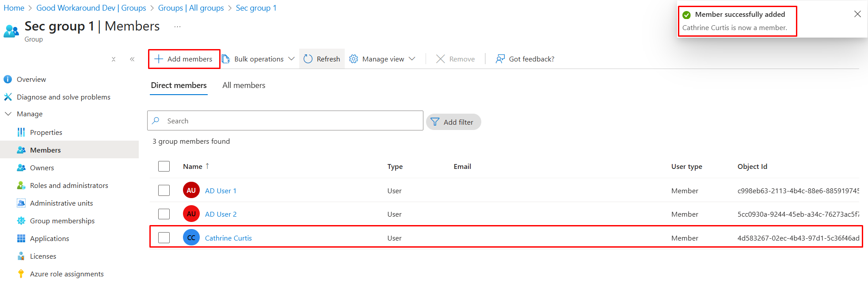The image size is (868, 283).
Task: Collapse the sidebar with double chevron
Action: pos(132,59)
